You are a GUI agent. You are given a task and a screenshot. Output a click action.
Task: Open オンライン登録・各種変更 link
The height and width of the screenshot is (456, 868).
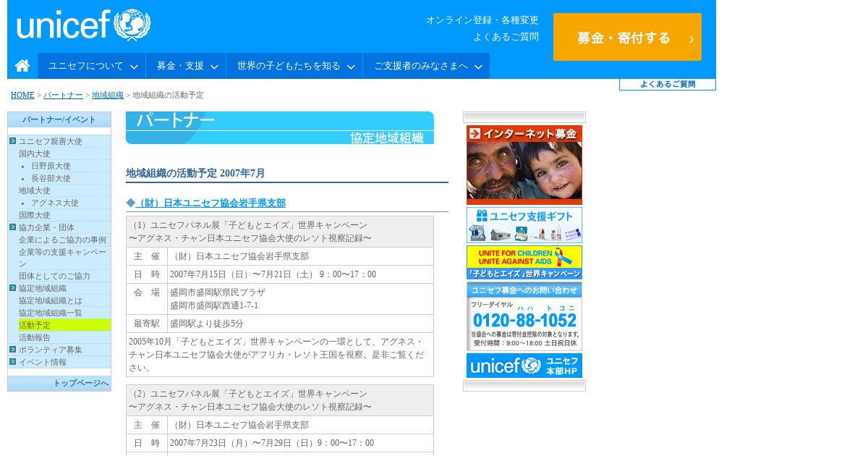(x=482, y=20)
